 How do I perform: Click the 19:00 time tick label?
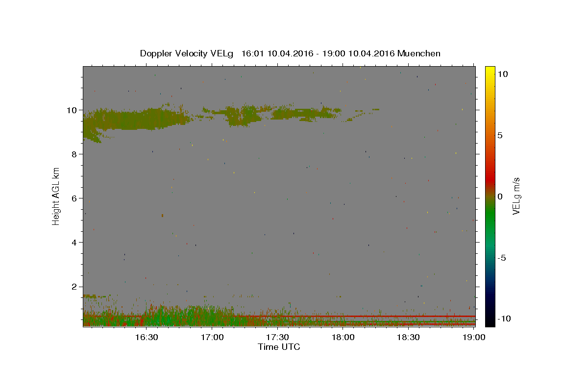click(474, 337)
